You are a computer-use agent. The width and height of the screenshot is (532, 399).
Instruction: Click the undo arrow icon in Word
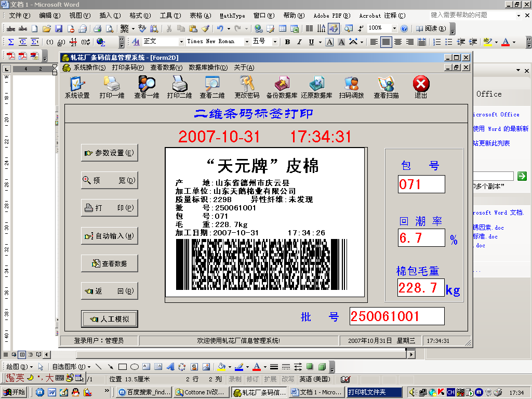[220, 29]
